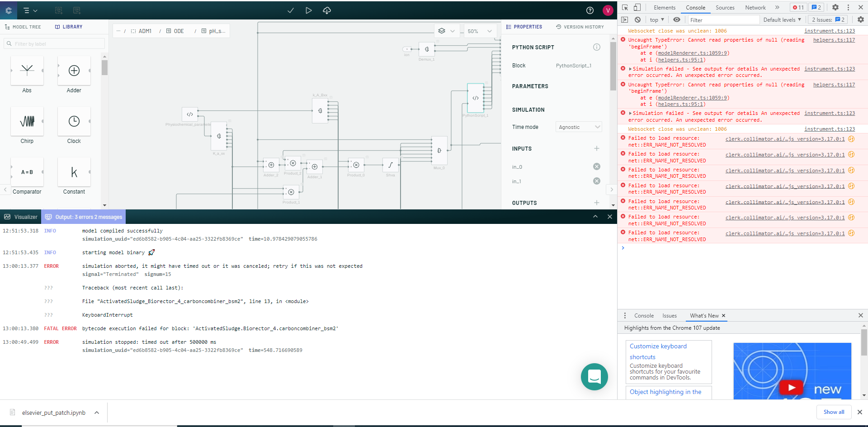Screen dimensions: 868x427
Task: Toggle live expression eye icon in console
Action: click(x=676, y=19)
